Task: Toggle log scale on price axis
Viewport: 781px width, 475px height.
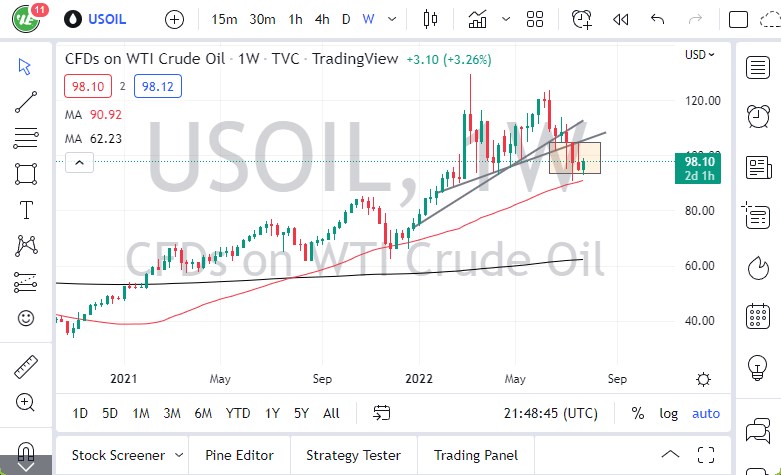Action: pyautogui.click(x=669, y=413)
